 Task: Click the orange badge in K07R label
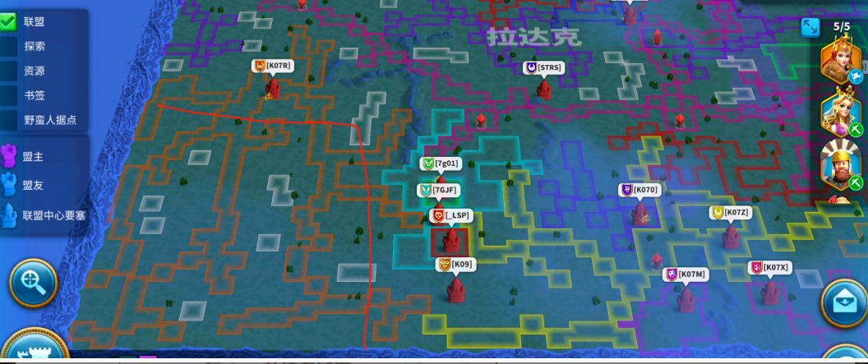[x=260, y=65]
